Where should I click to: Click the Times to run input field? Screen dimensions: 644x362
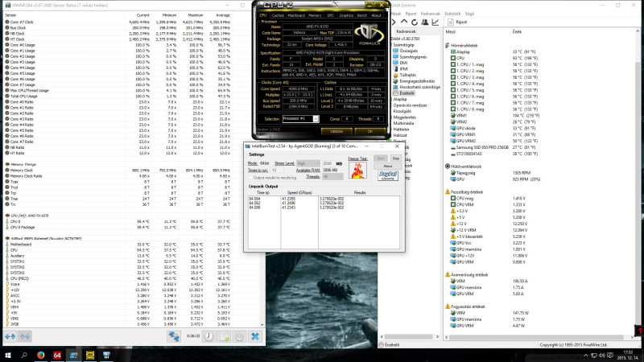(277, 170)
